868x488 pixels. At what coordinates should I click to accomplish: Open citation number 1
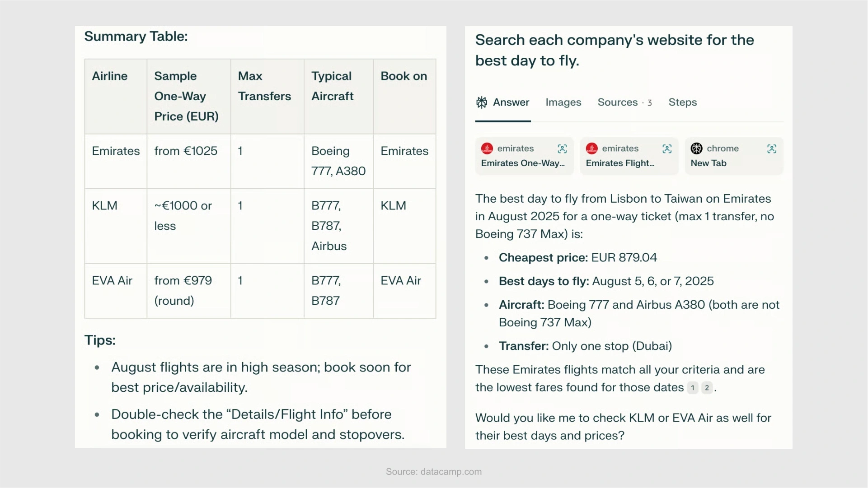point(693,388)
